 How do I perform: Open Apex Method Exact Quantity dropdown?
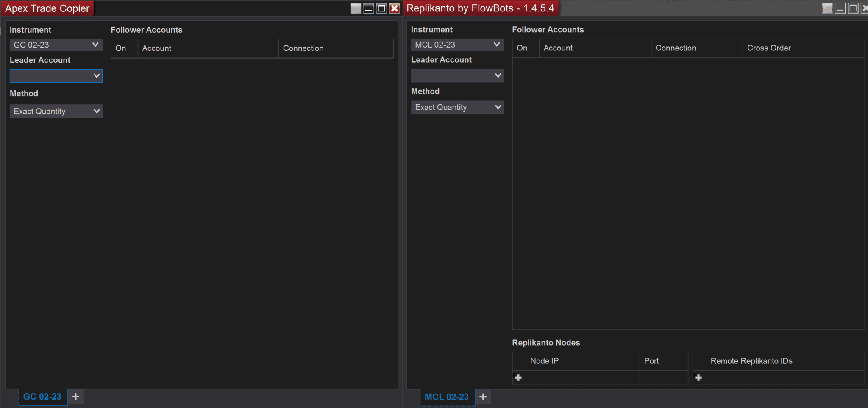[56, 111]
